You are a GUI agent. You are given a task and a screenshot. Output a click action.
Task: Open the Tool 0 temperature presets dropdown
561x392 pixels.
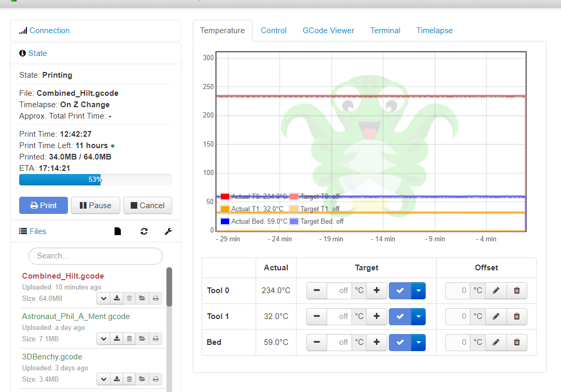point(418,291)
